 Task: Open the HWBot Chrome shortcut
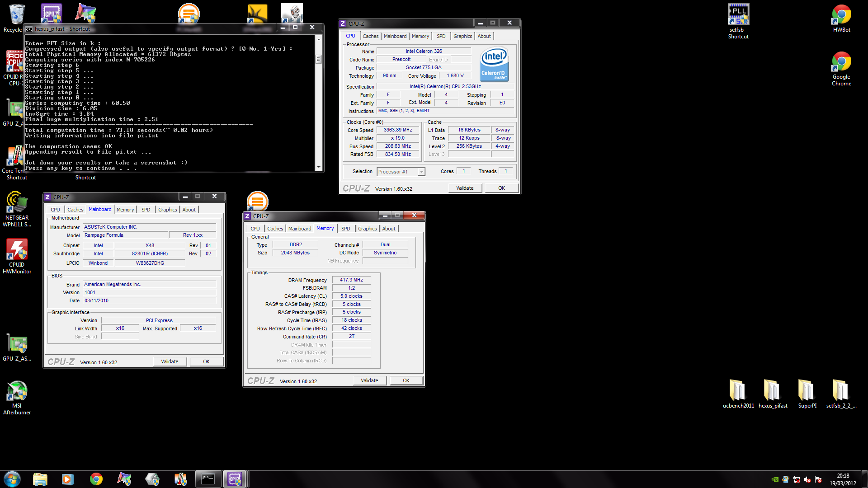coord(841,18)
